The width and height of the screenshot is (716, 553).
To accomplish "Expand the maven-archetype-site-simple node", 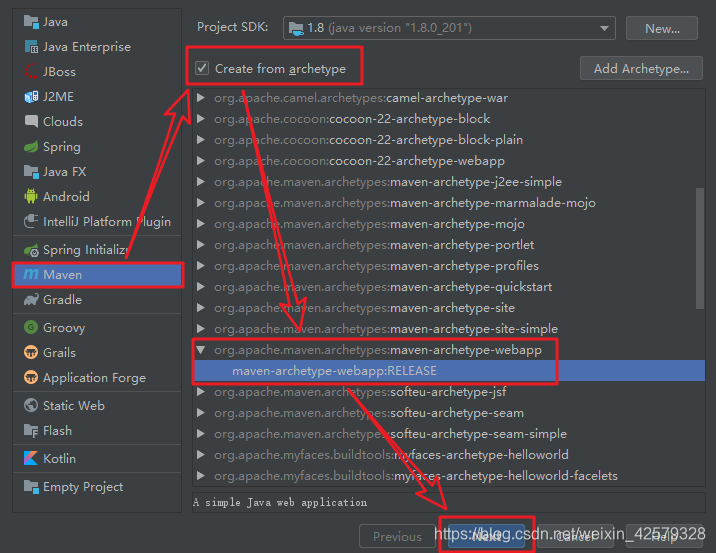I will point(200,328).
